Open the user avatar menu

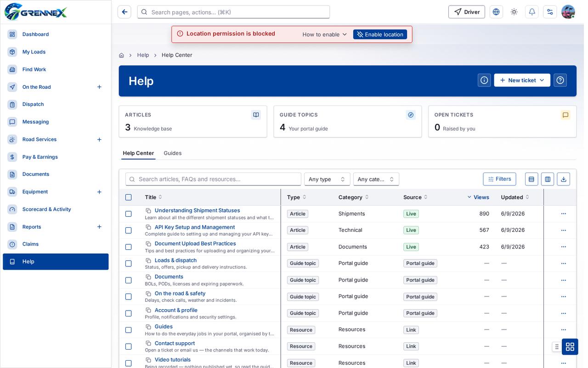568,12
